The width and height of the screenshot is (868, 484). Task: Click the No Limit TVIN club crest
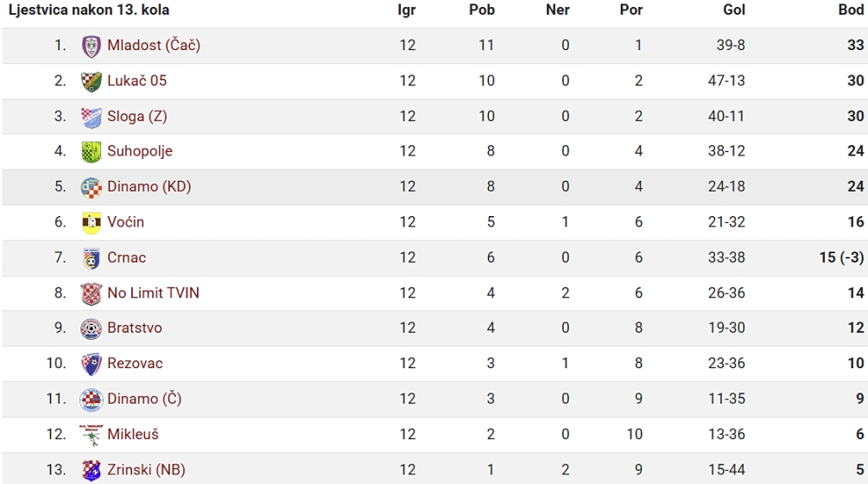click(x=92, y=294)
